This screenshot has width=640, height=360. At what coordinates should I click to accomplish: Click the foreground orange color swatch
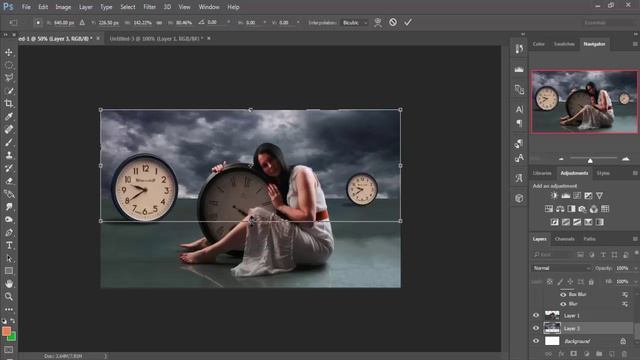[6, 331]
